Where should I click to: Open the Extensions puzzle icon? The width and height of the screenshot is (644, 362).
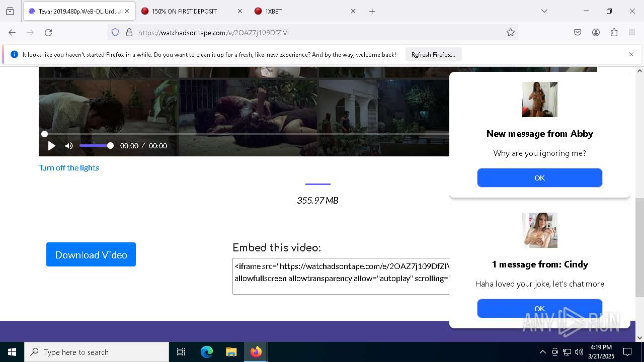tap(614, 32)
